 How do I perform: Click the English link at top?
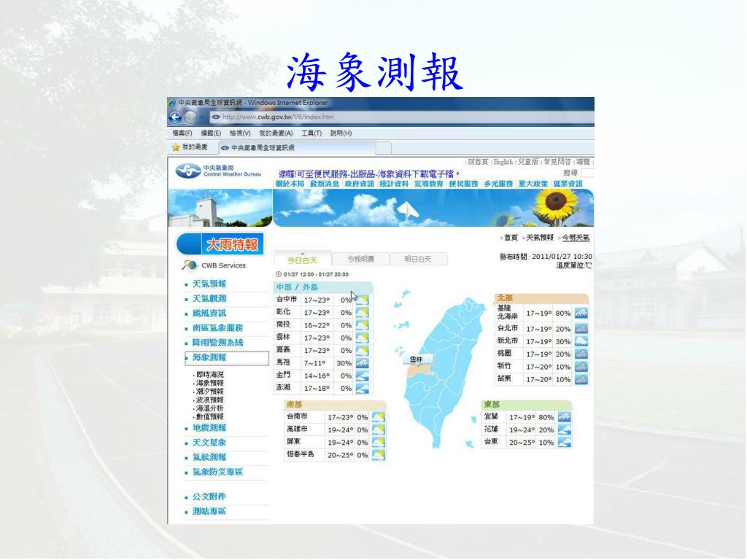pyautogui.click(x=503, y=162)
